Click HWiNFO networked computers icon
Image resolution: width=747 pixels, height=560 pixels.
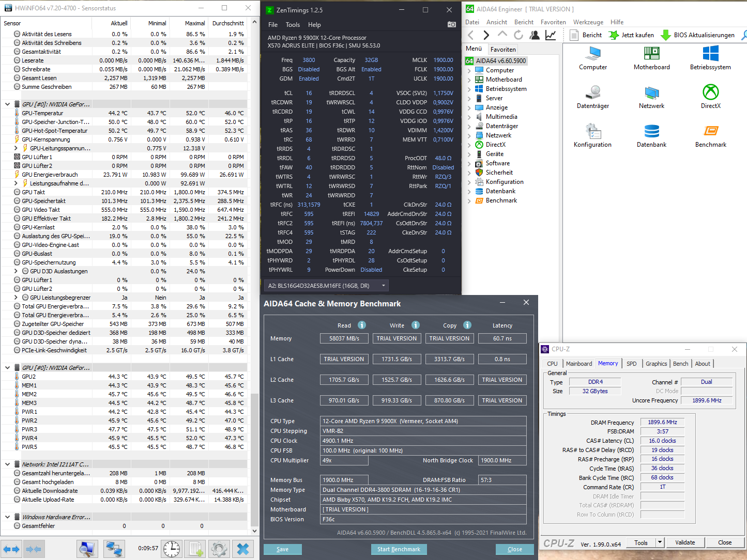click(x=114, y=549)
